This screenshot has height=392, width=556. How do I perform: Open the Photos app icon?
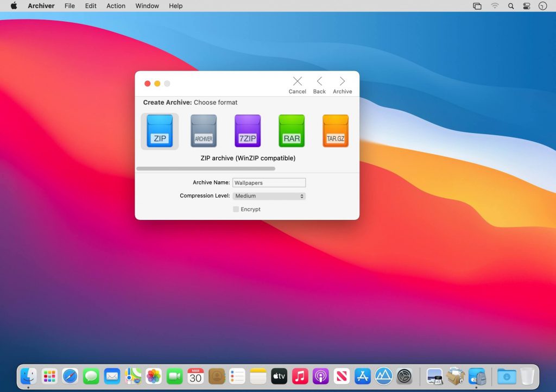tap(154, 375)
